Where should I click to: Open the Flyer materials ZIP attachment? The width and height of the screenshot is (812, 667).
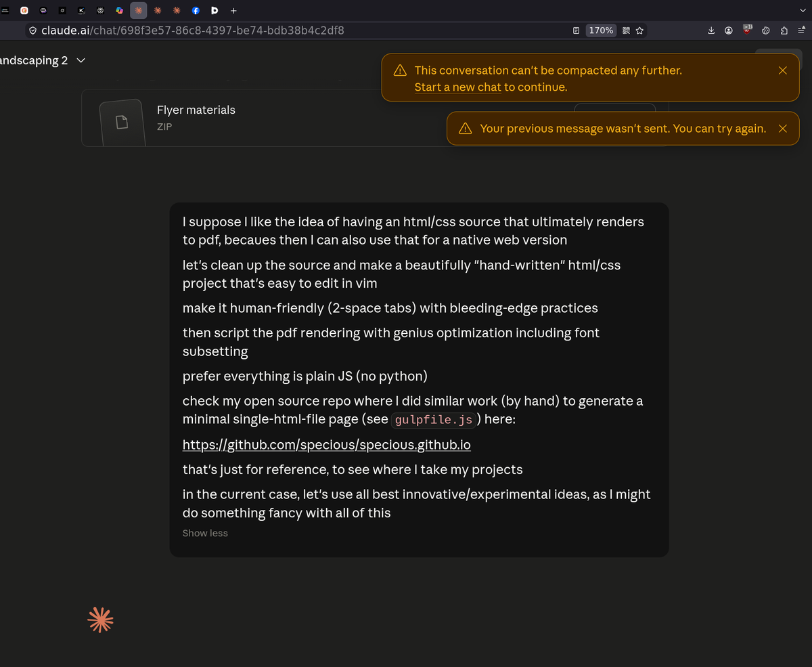pos(374,118)
